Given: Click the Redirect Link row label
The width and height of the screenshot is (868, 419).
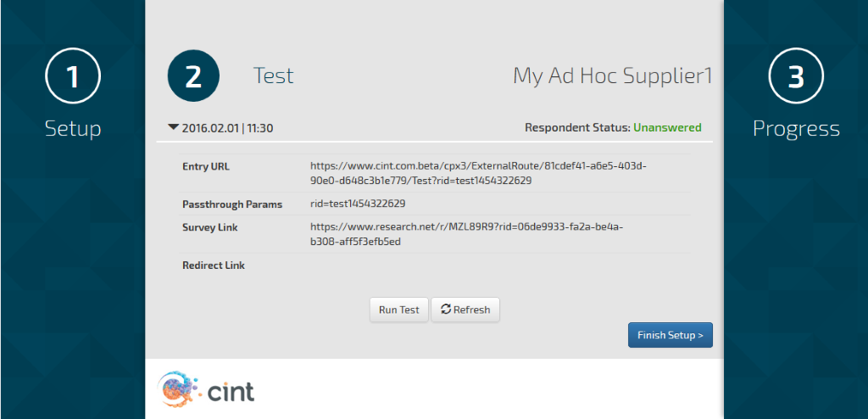Looking at the screenshot, I should click(x=214, y=265).
